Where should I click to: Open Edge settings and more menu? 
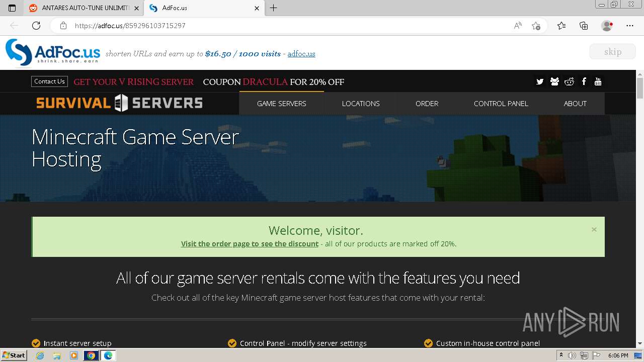tap(630, 26)
